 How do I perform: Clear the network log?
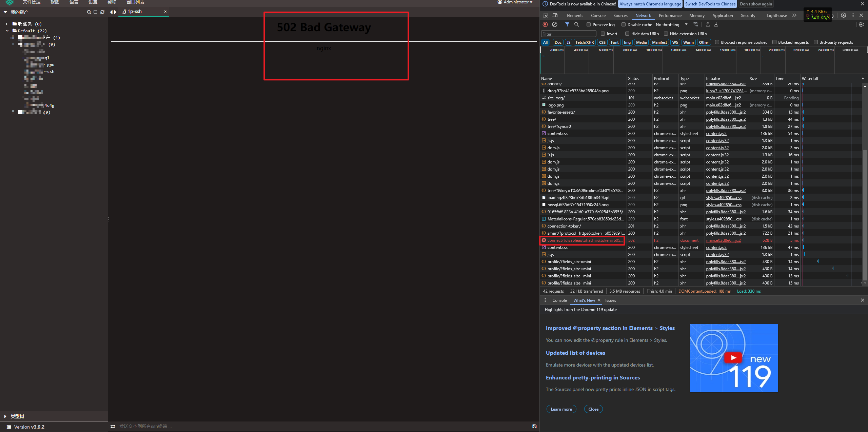[555, 24]
